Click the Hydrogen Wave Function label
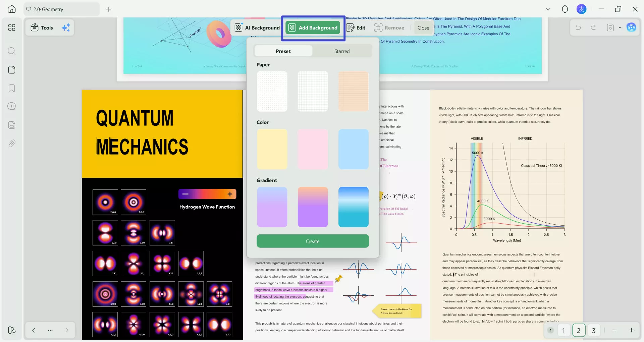 coord(207,207)
